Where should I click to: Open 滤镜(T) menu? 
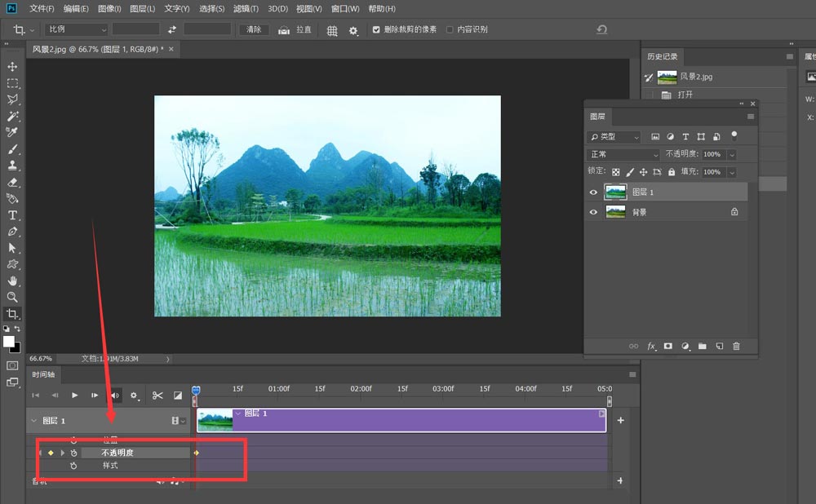tap(246, 9)
